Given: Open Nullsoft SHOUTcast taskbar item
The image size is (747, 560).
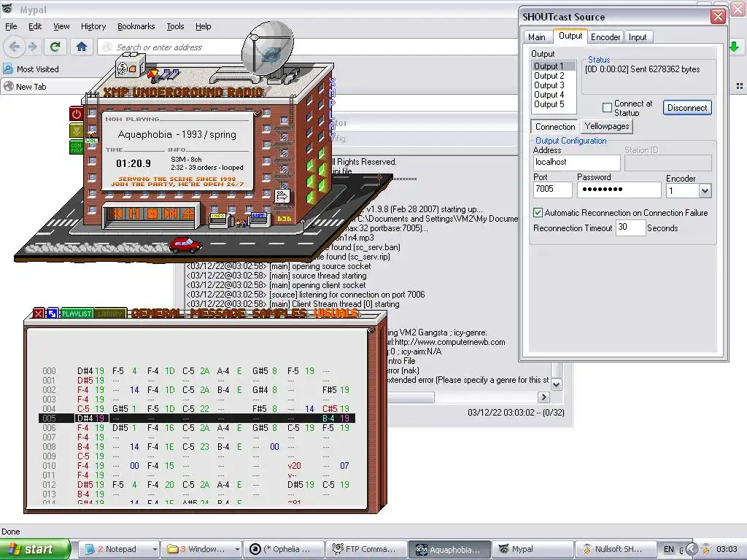Looking at the screenshot, I should coord(614,549).
